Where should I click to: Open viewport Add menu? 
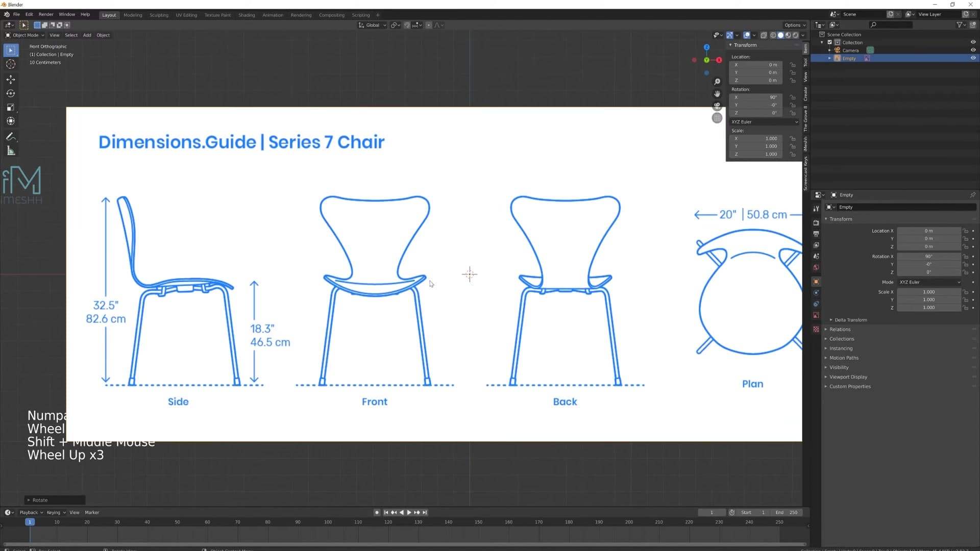(x=87, y=35)
